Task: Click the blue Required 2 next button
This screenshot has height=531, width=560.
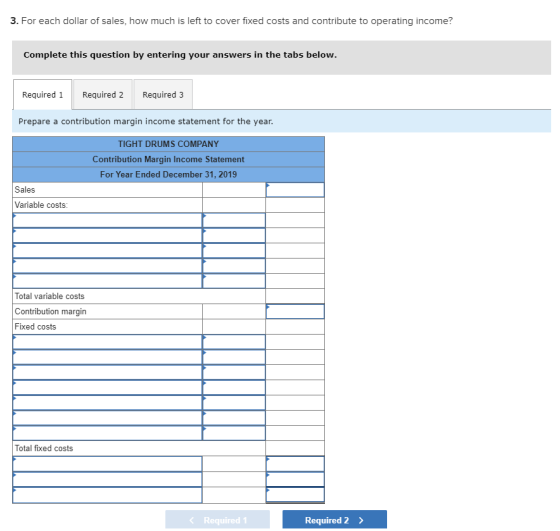Action: pyautogui.click(x=334, y=520)
